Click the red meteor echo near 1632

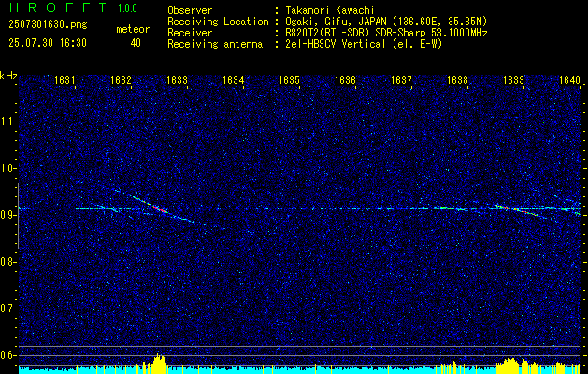159,209
